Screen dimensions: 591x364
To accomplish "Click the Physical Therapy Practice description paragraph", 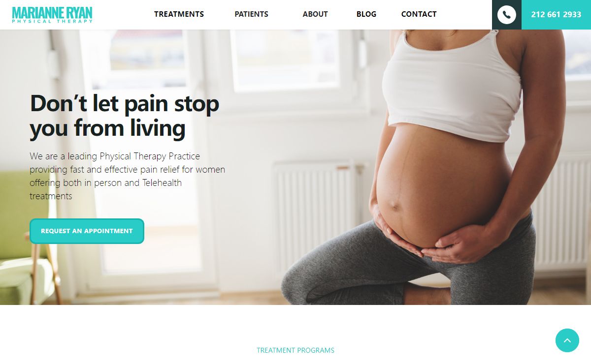I will click(127, 176).
